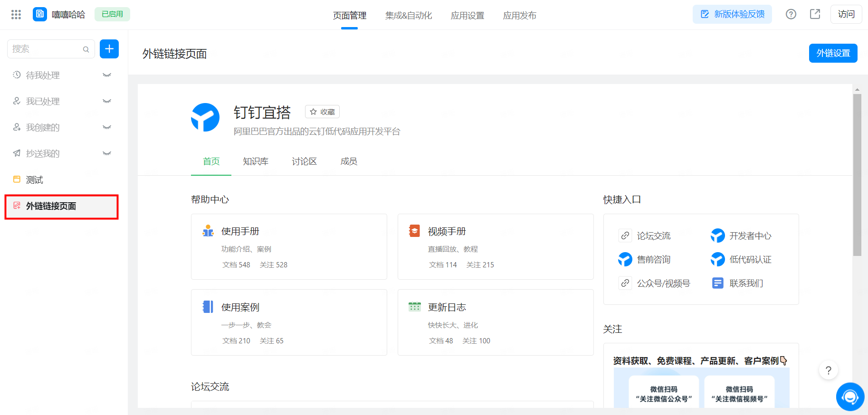Click the 使用案例 title
The width and height of the screenshot is (868, 415).
[240, 307]
